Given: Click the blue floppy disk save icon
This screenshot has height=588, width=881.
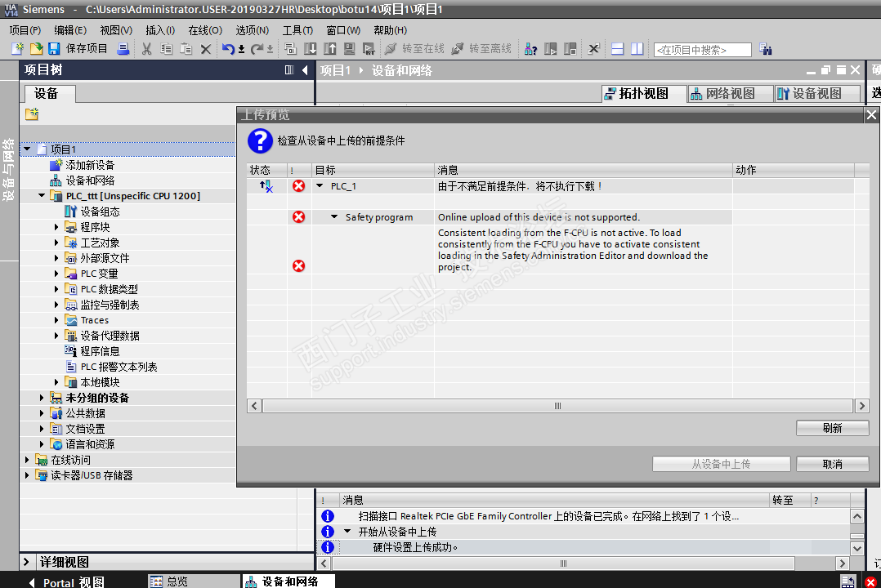Looking at the screenshot, I should (x=54, y=49).
